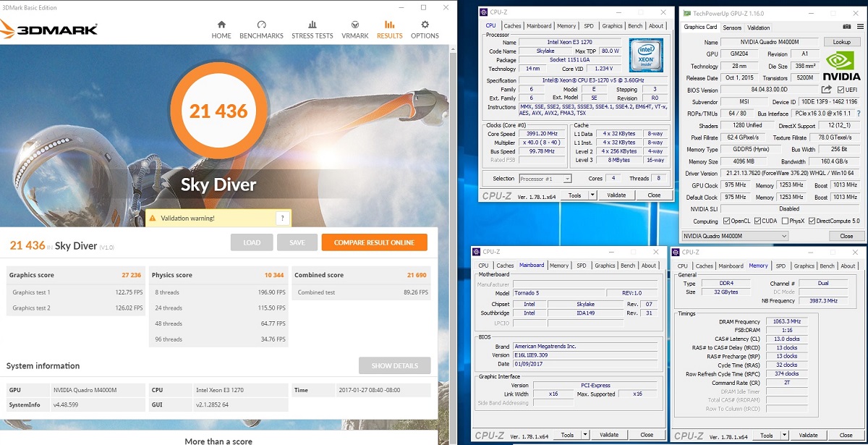Open the 3DMark Options gear
The width and height of the screenshot is (868, 445).
tap(425, 30)
